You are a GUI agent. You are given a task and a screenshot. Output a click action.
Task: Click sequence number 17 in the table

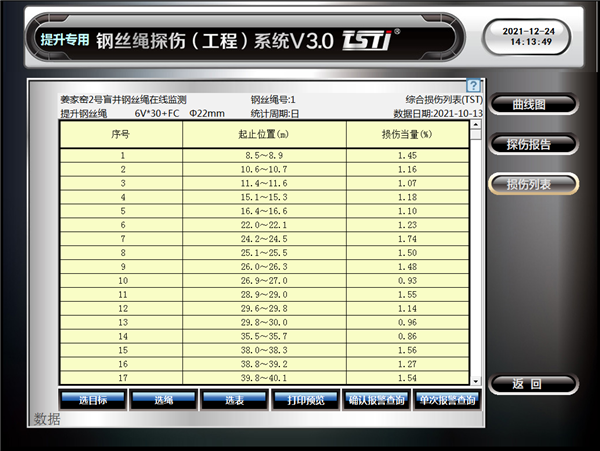point(121,378)
